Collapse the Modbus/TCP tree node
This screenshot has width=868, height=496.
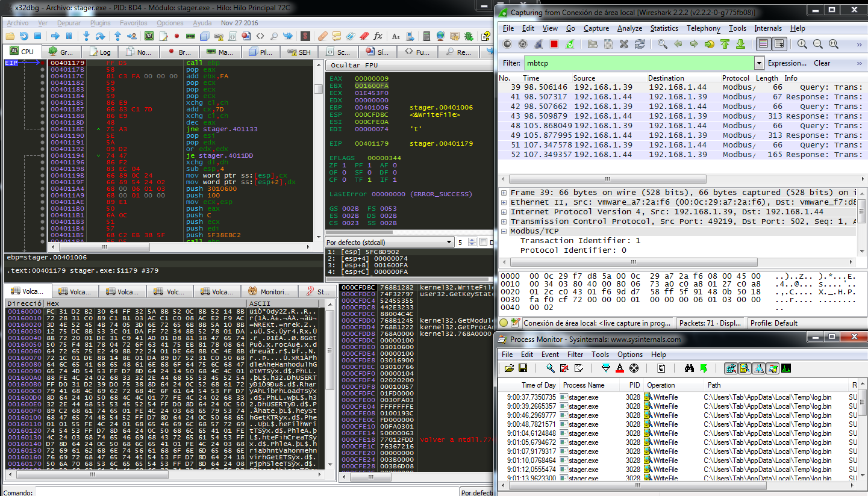coord(505,231)
